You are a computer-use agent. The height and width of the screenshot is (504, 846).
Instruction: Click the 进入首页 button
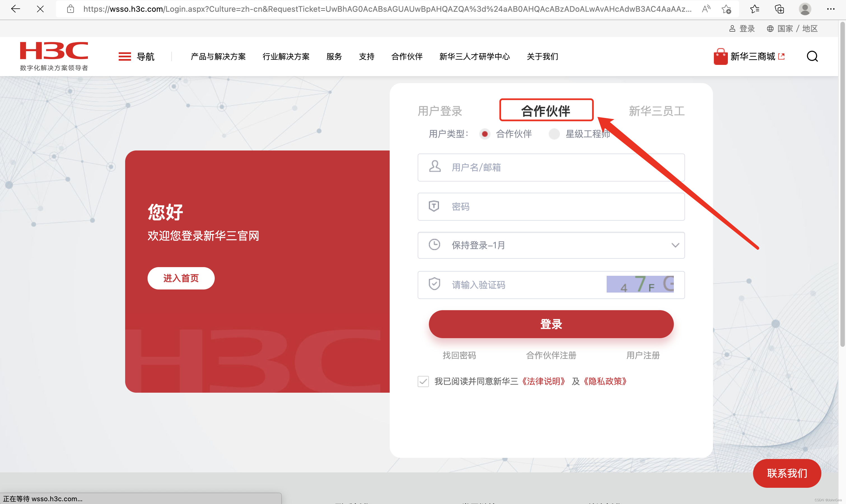click(x=181, y=278)
